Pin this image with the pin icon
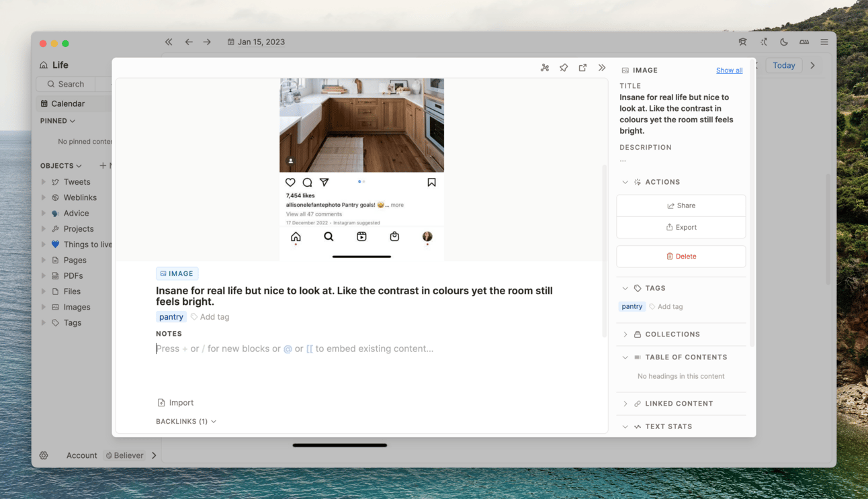Screen dimensions: 868x499 564,68
